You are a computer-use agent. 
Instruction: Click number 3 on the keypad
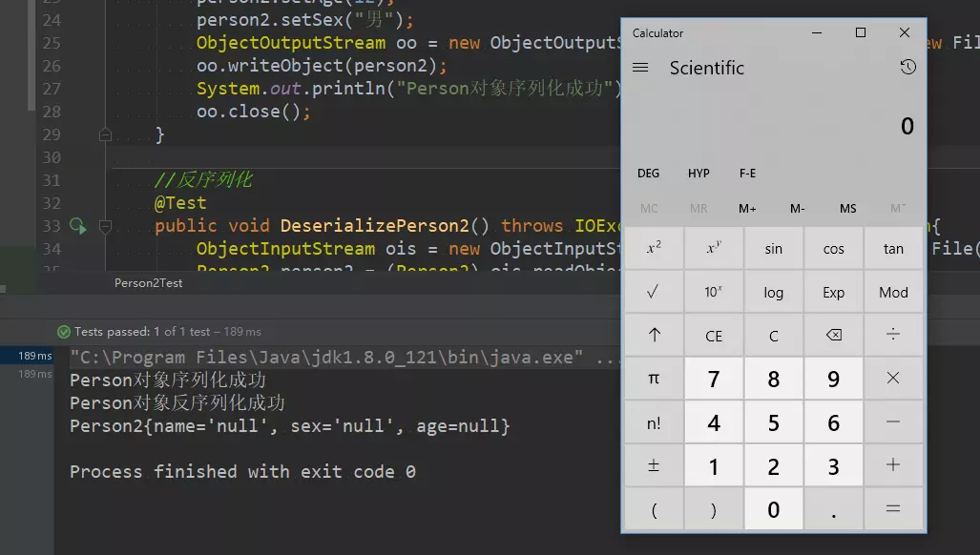(x=833, y=465)
